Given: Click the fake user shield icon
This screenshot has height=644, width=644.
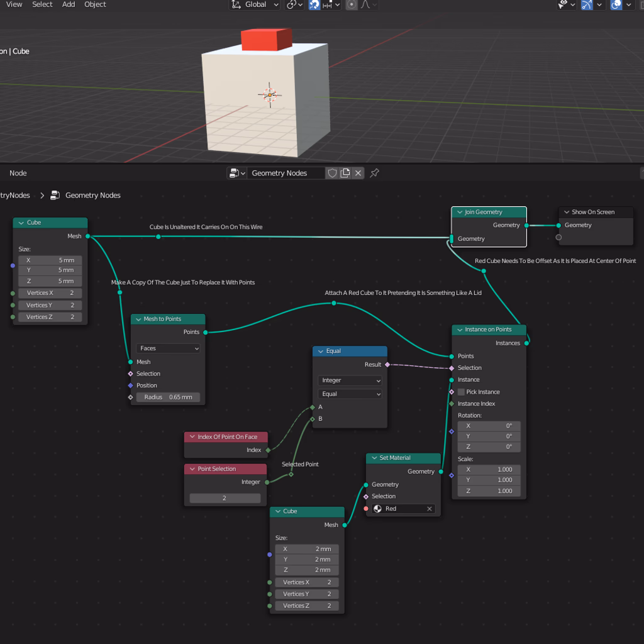Looking at the screenshot, I should (332, 173).
